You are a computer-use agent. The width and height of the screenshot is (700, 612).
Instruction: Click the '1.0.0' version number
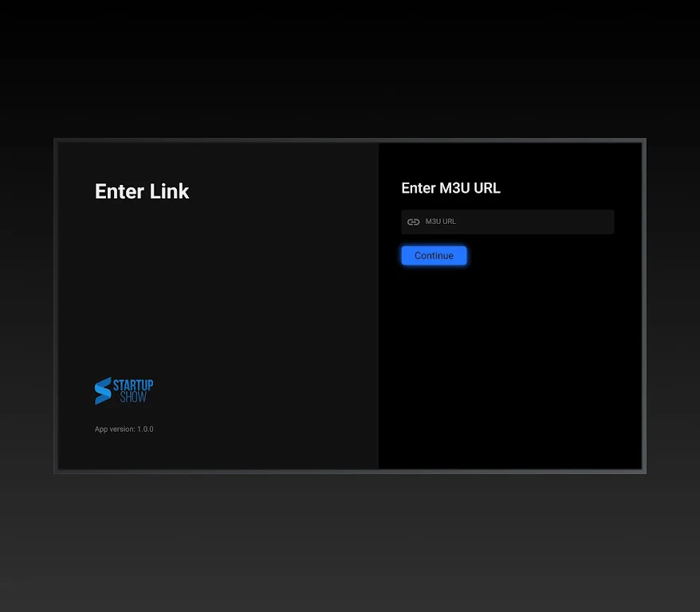click(145, 430)
